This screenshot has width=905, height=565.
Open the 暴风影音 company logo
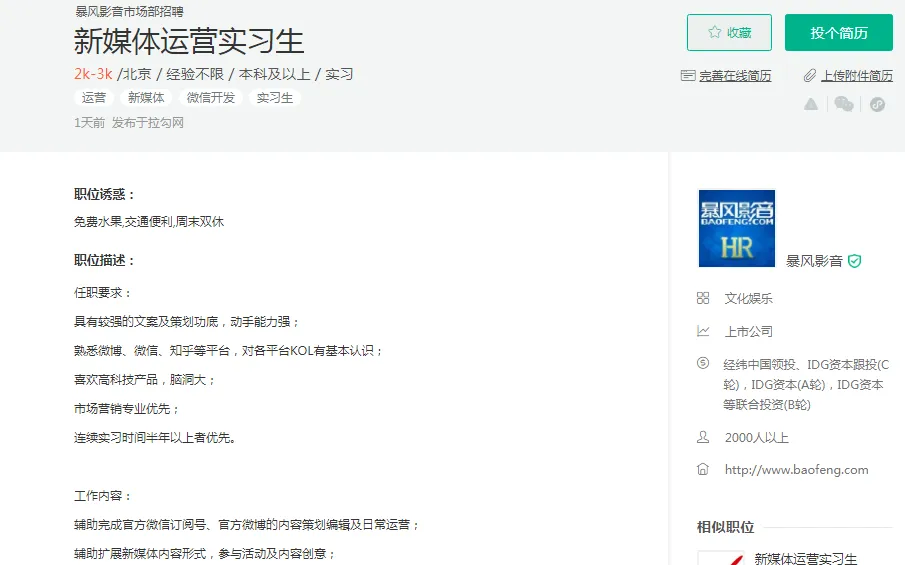coord(736,228)
